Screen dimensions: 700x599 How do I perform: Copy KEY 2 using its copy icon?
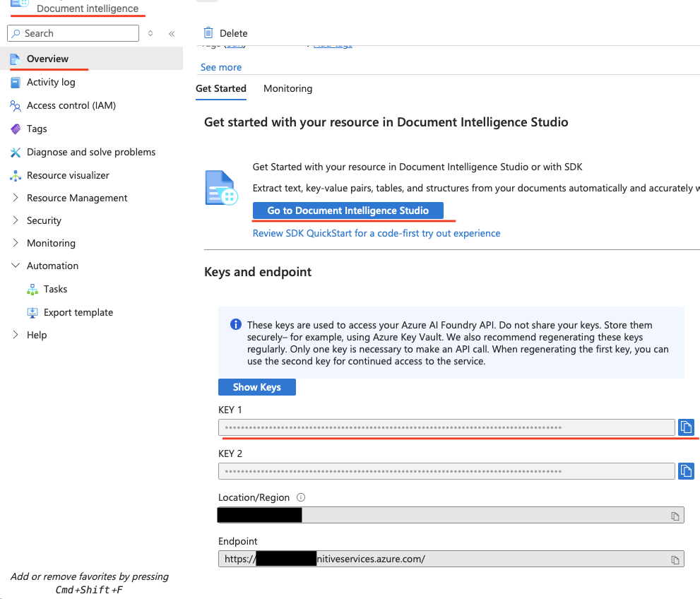(x=686, y=471)
